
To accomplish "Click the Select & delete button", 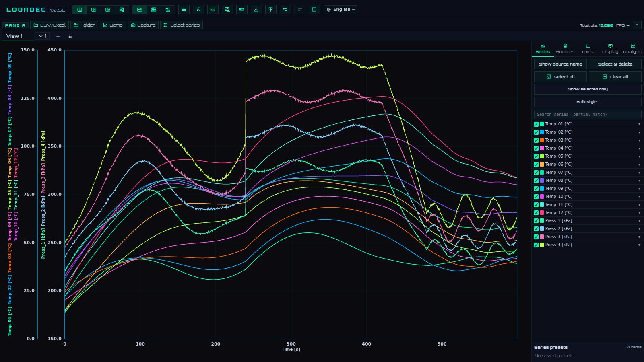I will 615,64.
